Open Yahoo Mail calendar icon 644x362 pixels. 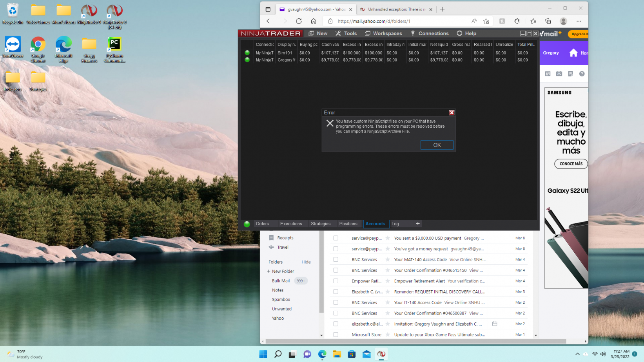pyautogui.click(x=559, y=74)
